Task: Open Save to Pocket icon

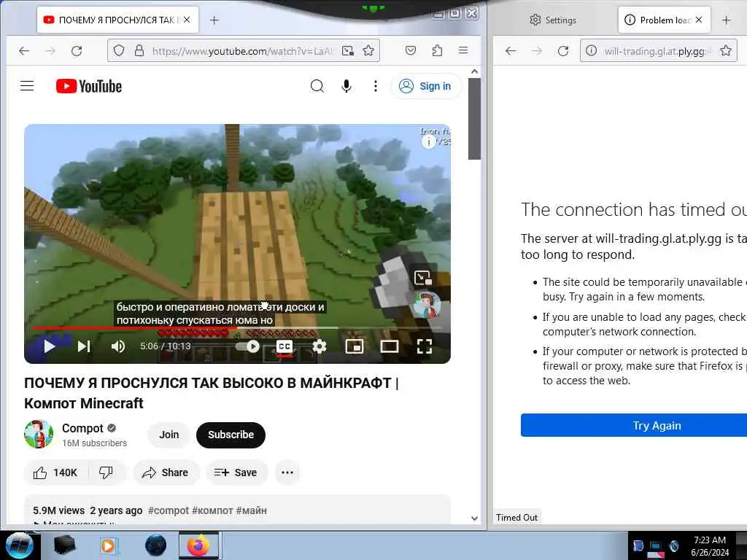Action: click(x=411, y=50)
